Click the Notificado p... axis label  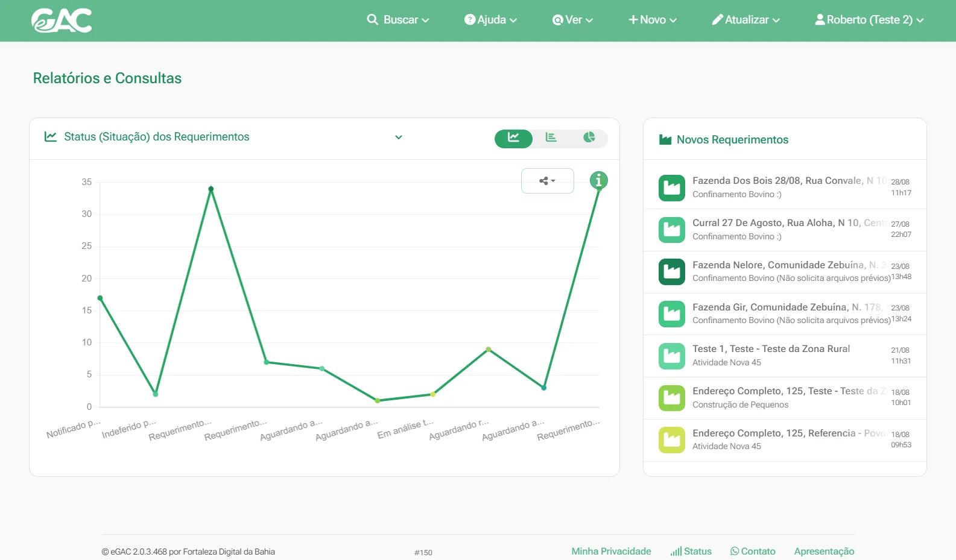[74, 429]
